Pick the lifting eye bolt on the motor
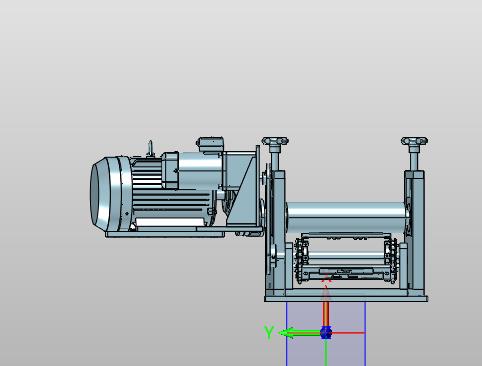 [x=150, y=148]
